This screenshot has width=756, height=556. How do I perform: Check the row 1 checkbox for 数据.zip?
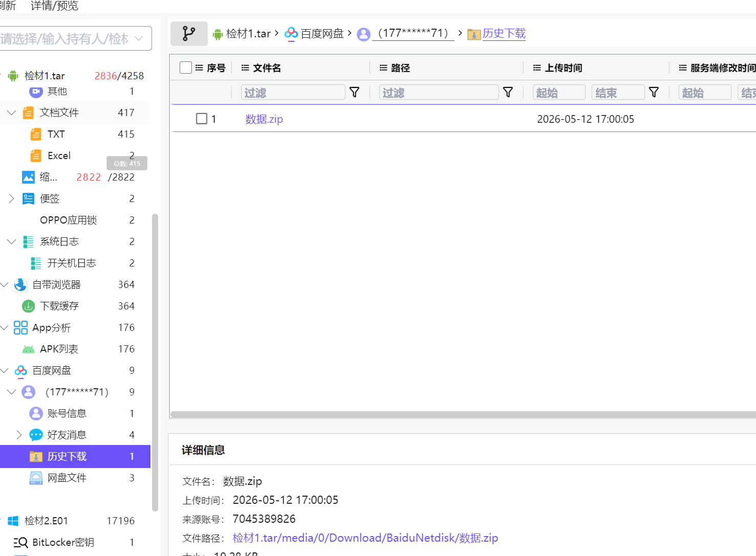coord(202,119)
